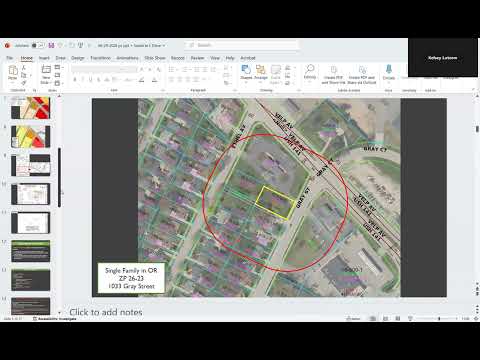Click Create PDF and Share via Outlook
This screenshot has width=480, height=360.
point(362,75)
